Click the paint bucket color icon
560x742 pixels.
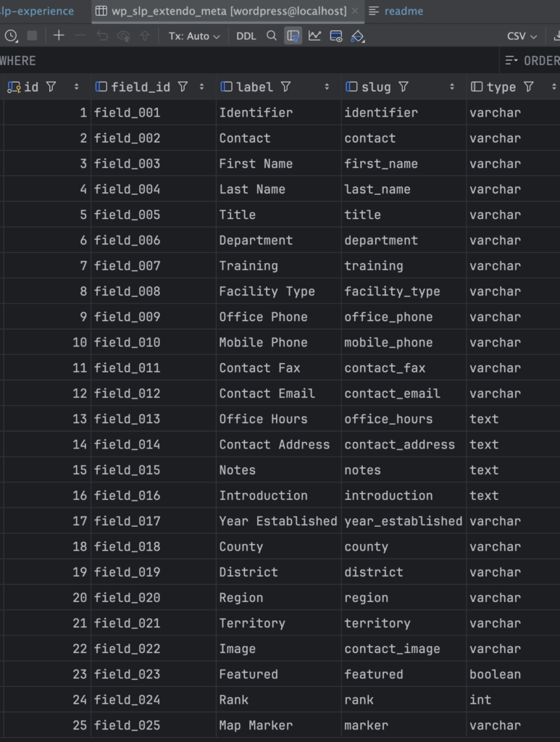coord(357,36)
